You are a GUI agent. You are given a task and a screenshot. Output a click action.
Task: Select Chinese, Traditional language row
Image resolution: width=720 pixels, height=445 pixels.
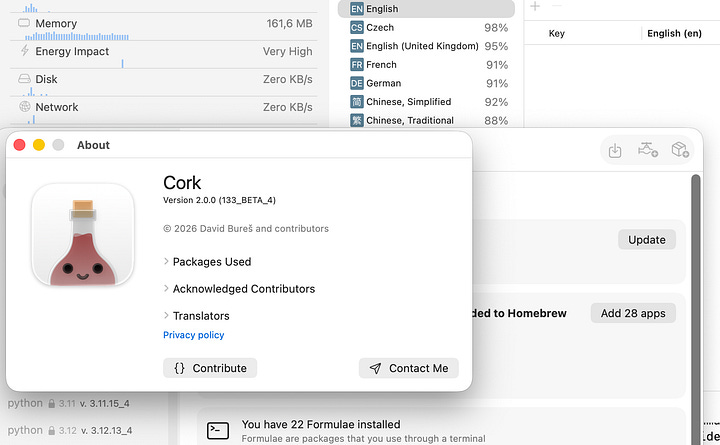pos(426,120)
